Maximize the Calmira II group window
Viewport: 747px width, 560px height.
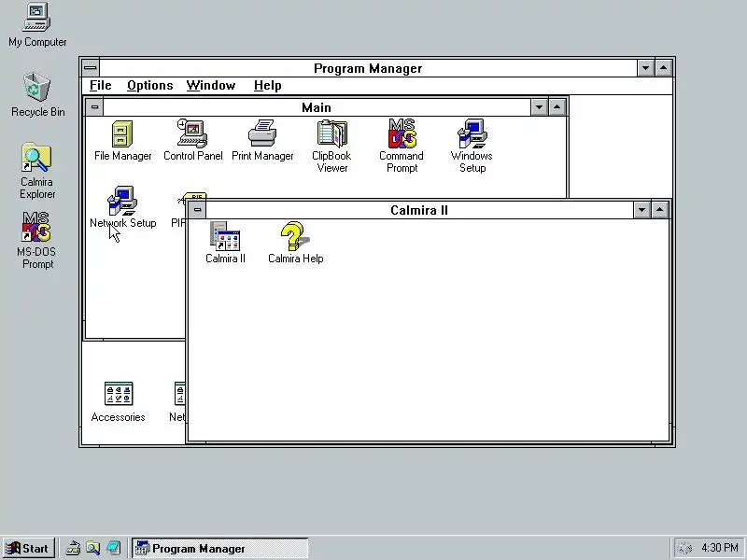(x=660, y=209)
